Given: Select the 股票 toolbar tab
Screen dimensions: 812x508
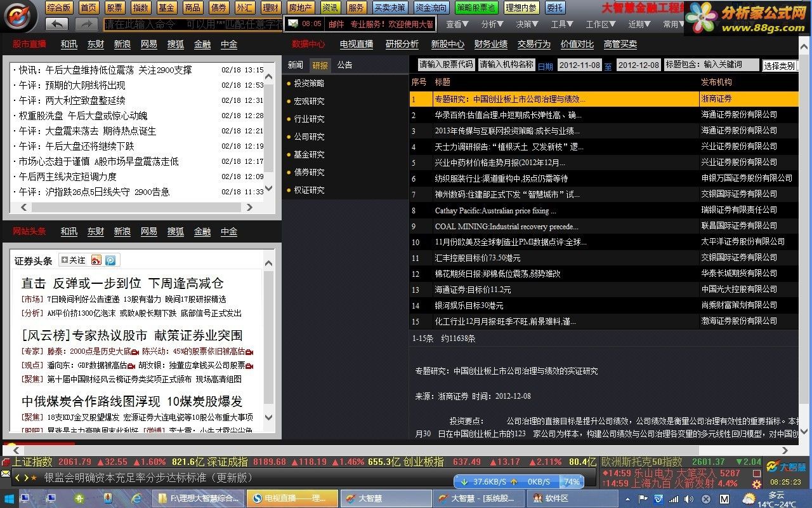Looking at the screenshot, I should tap(114, 8).
